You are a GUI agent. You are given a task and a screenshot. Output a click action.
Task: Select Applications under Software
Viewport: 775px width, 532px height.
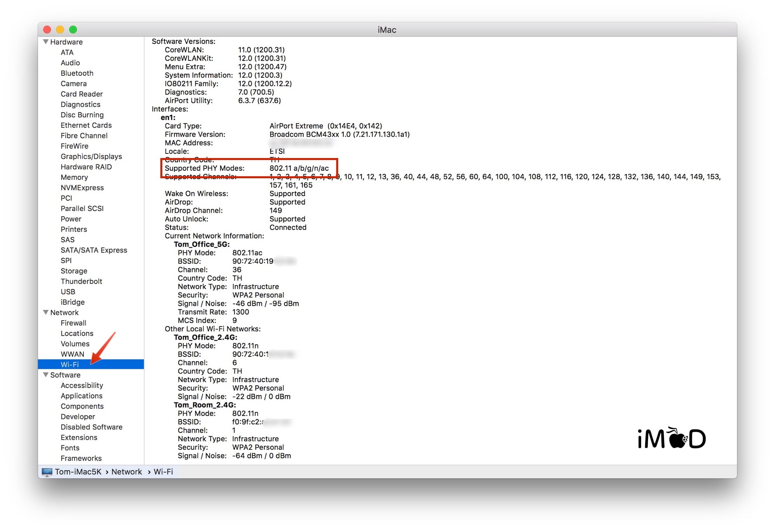(82, 396)
